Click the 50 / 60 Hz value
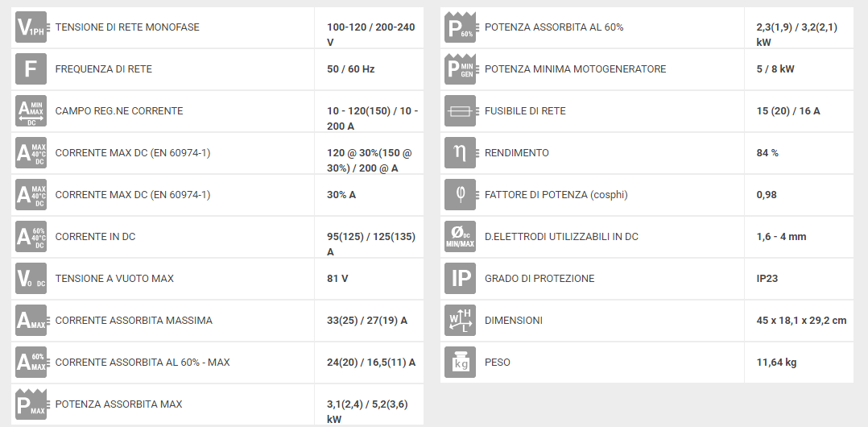 [351, 69]
